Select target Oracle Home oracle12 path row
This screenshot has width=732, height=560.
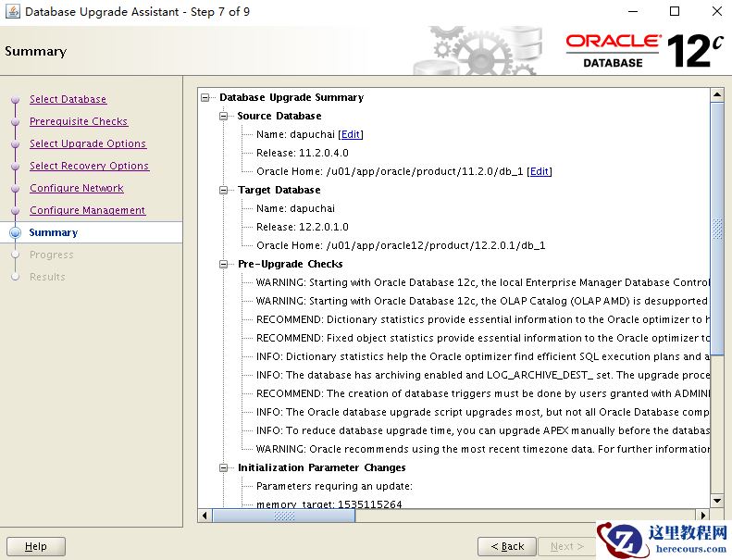click(x=401, y=245)
